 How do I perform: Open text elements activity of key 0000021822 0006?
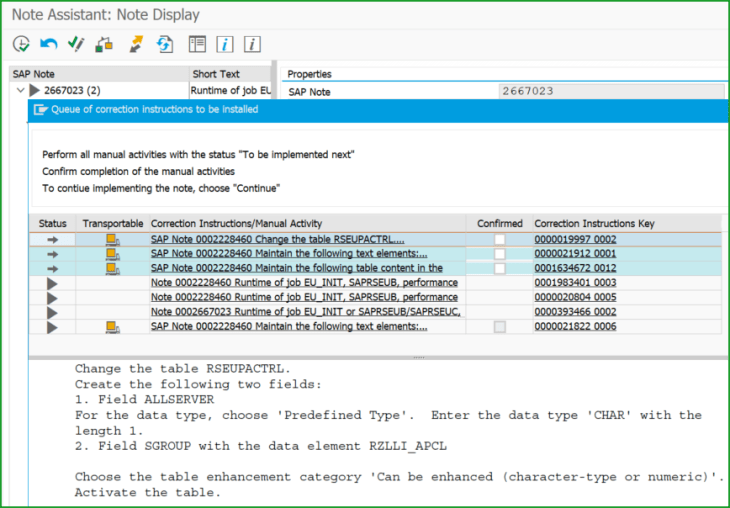(x=289, y=326)
